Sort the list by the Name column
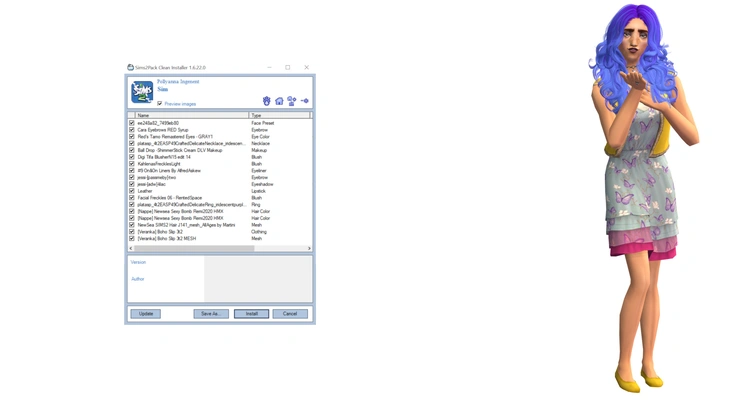Screen dimensions: 733x400 (192, 115)
